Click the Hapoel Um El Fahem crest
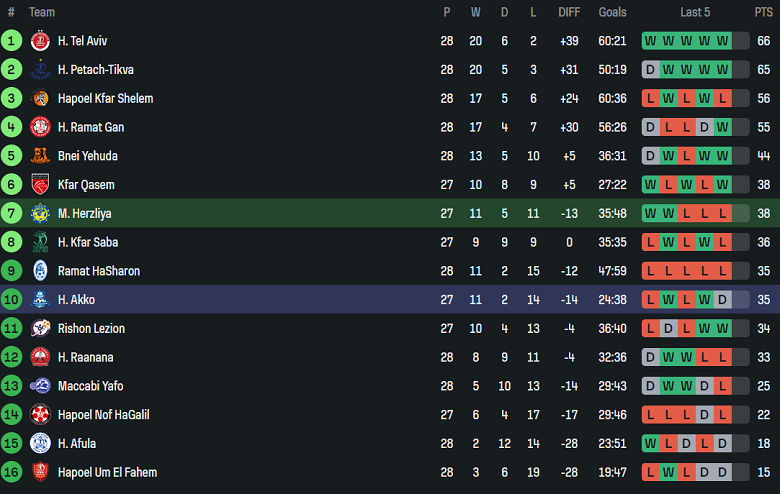This screenshot has width=780, height=494. (x=40, y=472)
